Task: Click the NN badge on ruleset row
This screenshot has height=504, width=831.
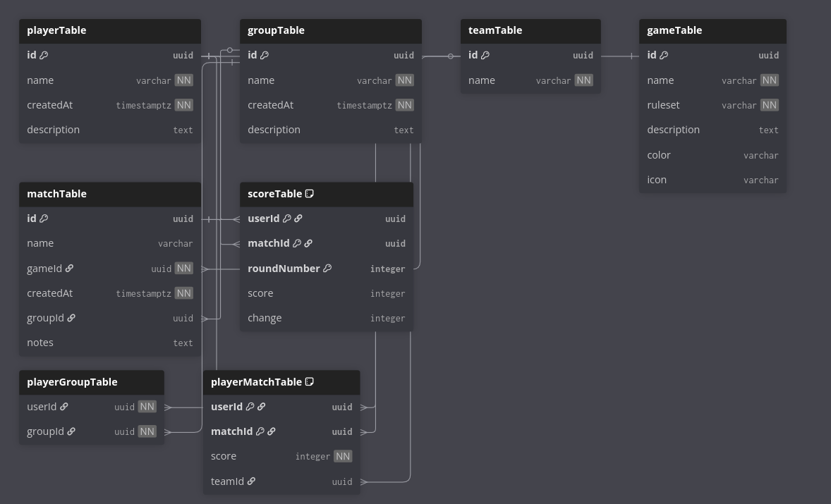Action: coord(769,105)
